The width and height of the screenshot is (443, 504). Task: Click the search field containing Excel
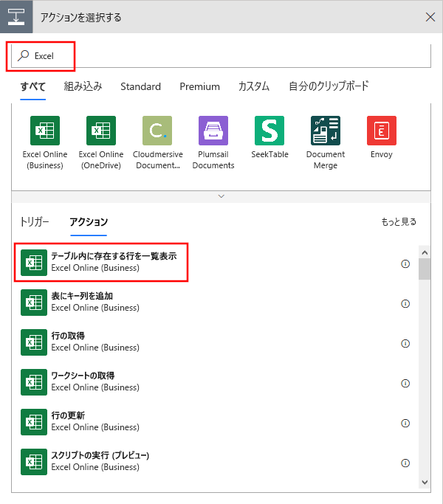(x=221, y=55)
